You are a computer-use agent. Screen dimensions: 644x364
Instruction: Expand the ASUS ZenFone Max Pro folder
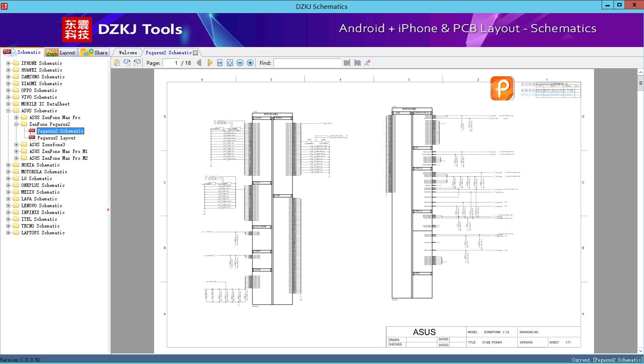(x=16, y=117)
